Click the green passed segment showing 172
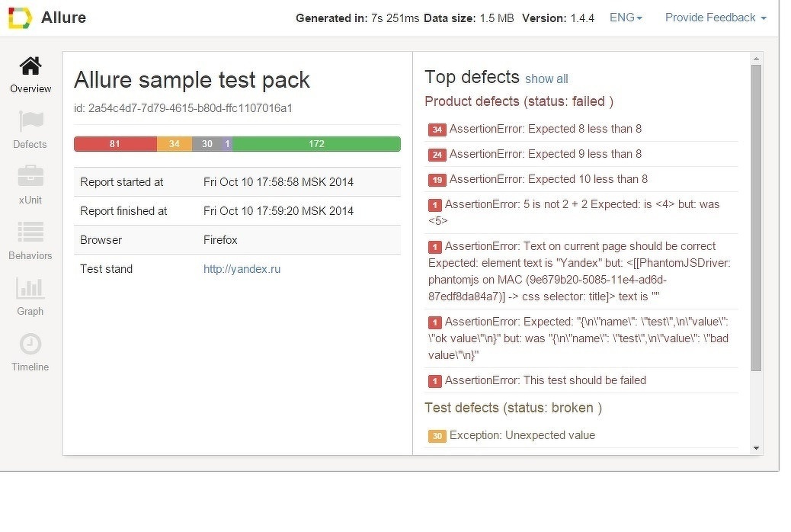 [316, 144]
